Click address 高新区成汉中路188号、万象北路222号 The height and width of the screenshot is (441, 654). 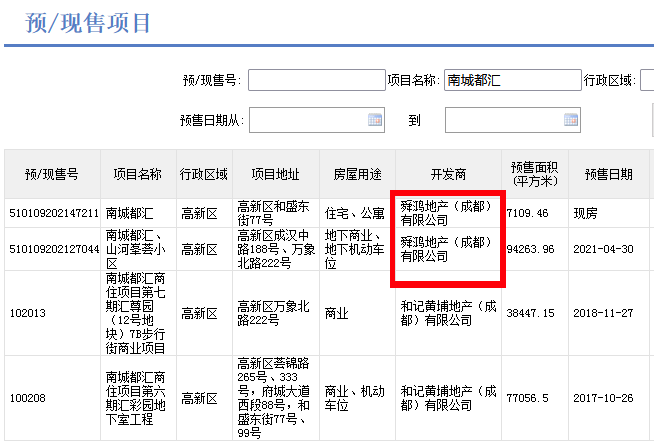point(276,249)
